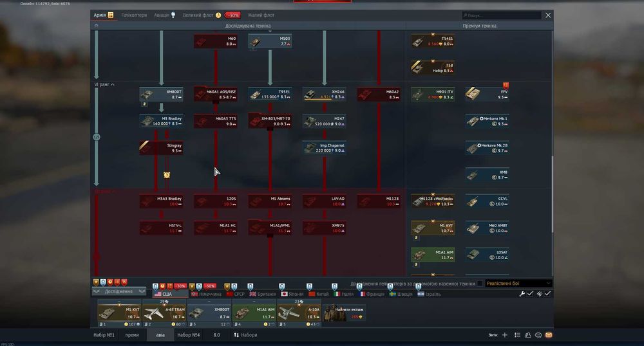Select XM800T in the research tree

(161, 95)
